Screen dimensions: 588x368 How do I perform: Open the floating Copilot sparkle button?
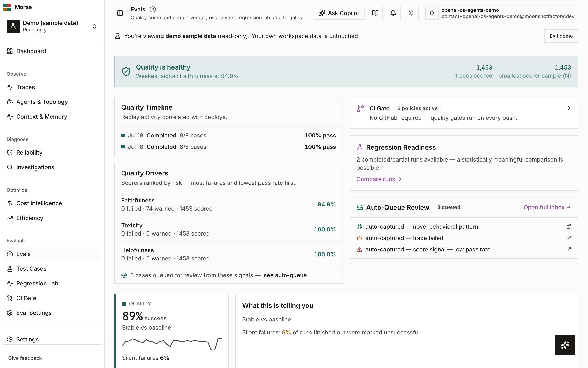[x=565, y=345]
